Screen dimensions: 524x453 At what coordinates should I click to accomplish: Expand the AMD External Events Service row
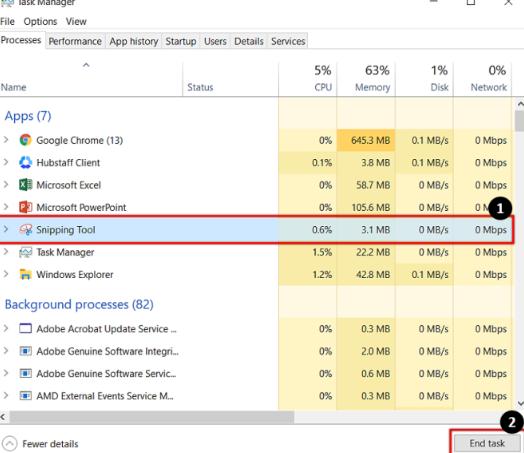[6, 396]
